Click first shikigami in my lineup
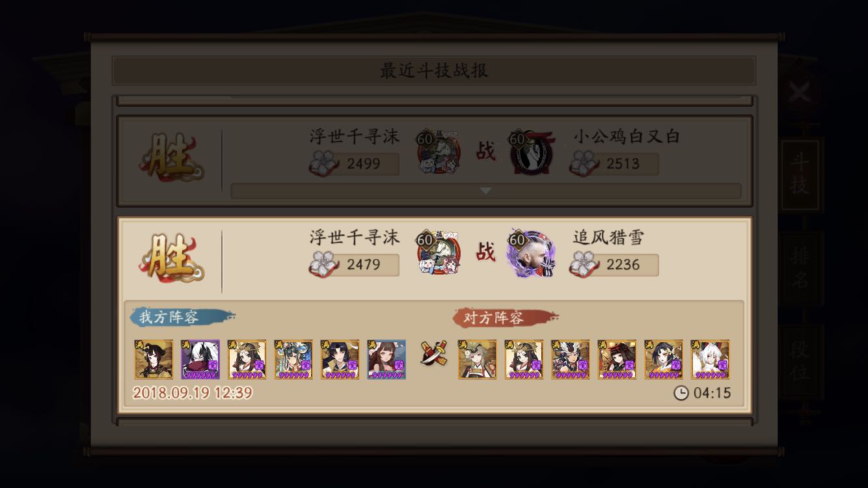 (154, 359)
